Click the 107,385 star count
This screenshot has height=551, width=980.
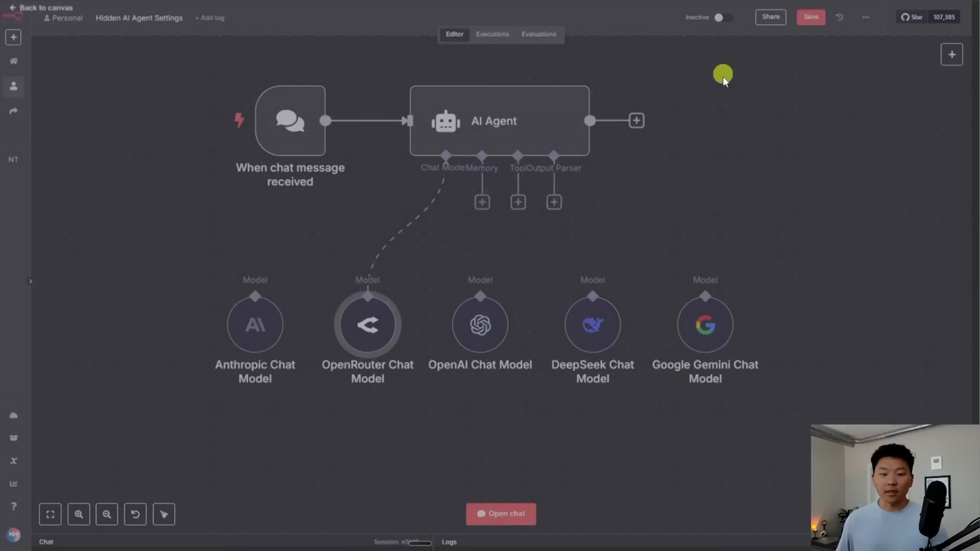[x=944, y=17]
